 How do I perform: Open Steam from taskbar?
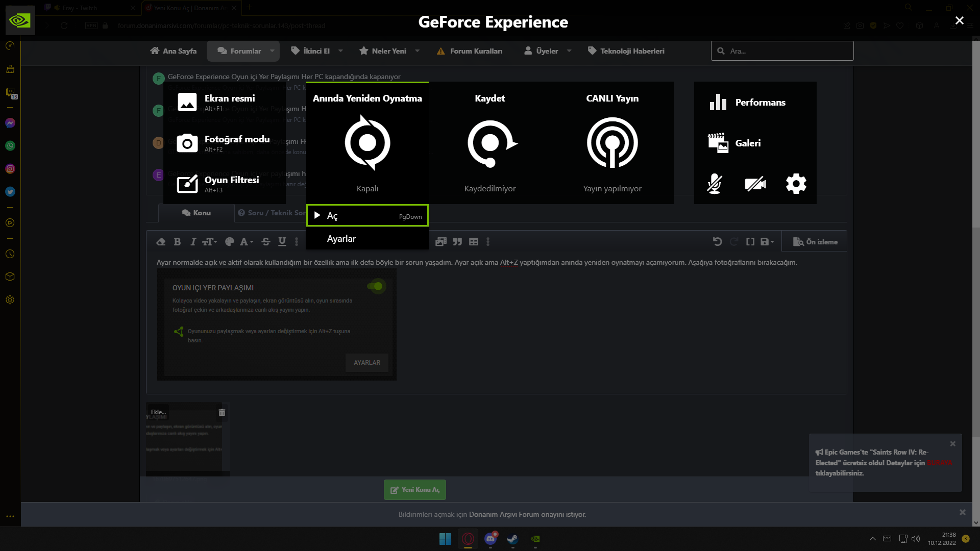point(512,539)
